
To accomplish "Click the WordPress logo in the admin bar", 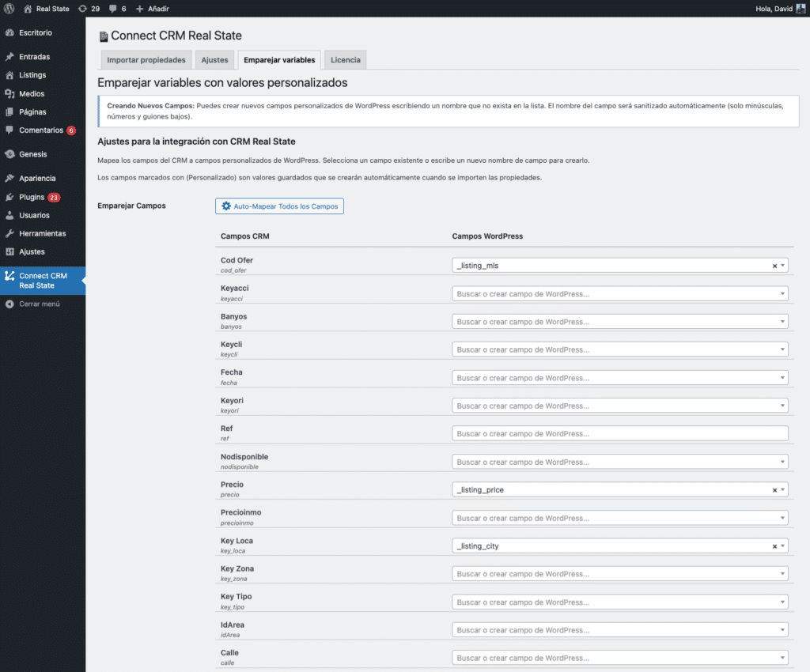I will pyautogui.click(x=9, y=9).
